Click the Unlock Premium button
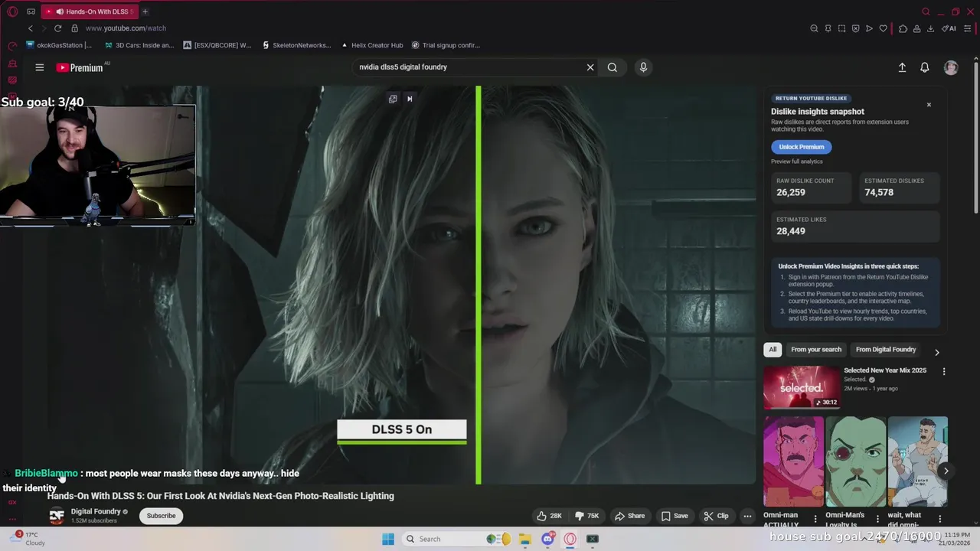 click(x=802, y=147)
